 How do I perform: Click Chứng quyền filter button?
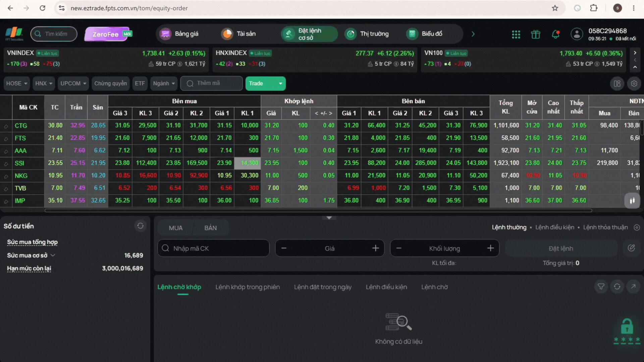[x=110, y=83]
